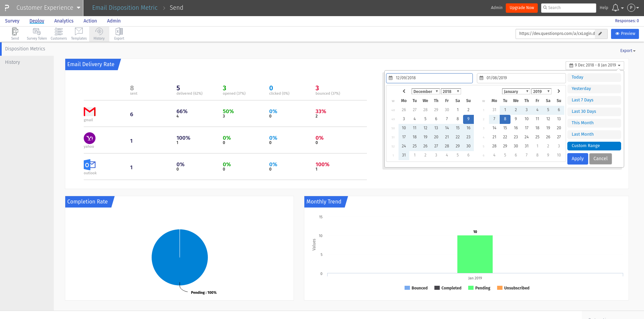Toggle Bounced series in chart legend

416,288
